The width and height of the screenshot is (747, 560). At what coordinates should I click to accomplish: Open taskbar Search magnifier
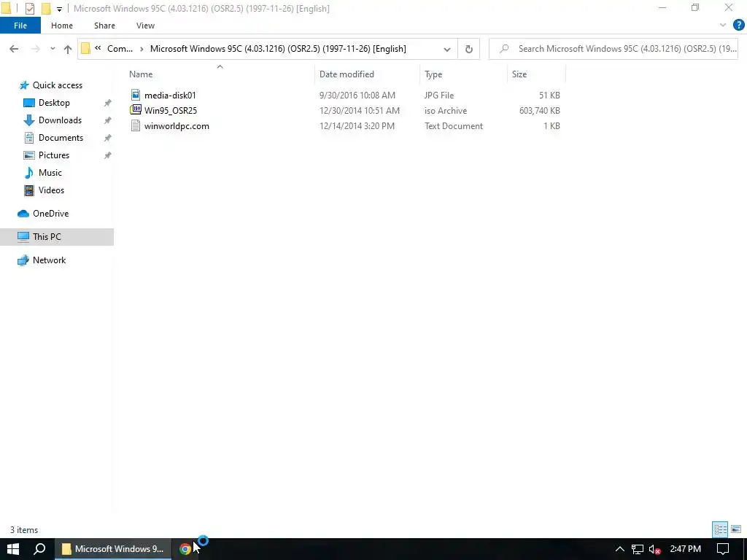click(39, 549)
